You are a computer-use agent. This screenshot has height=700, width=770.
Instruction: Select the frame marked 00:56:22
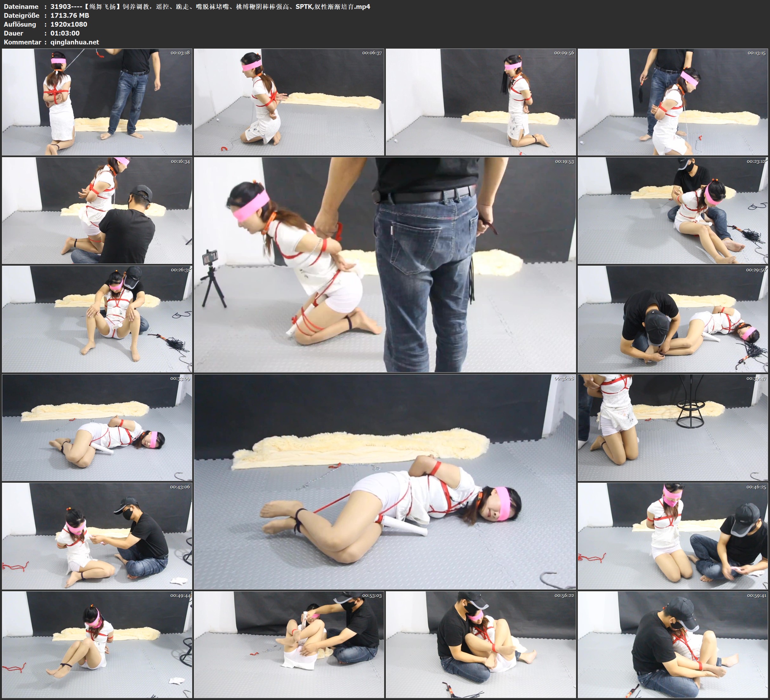point(480,644)
